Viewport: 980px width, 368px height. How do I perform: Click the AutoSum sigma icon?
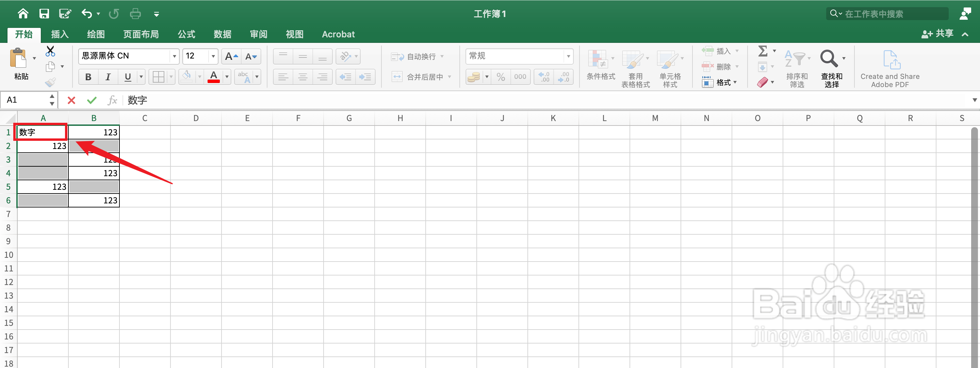pyautogui.click(x=763, y=51)
